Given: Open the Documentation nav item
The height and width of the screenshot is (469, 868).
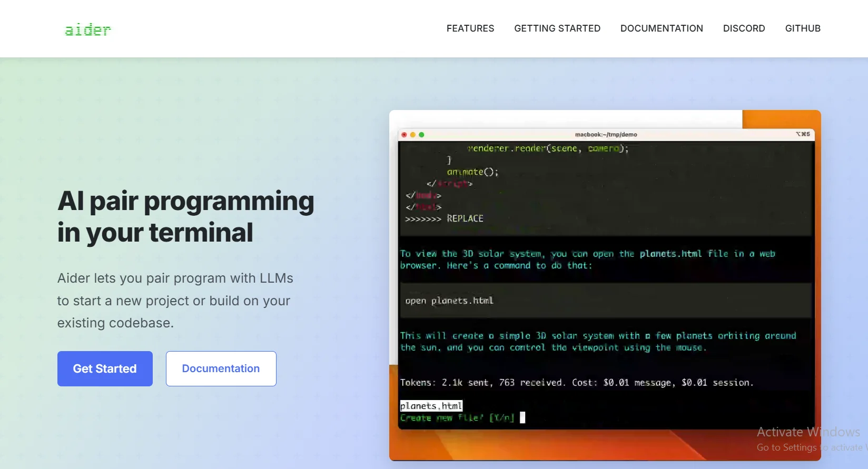Looking at the screenshot, I should pyautogui.click(x=662, y=28).
